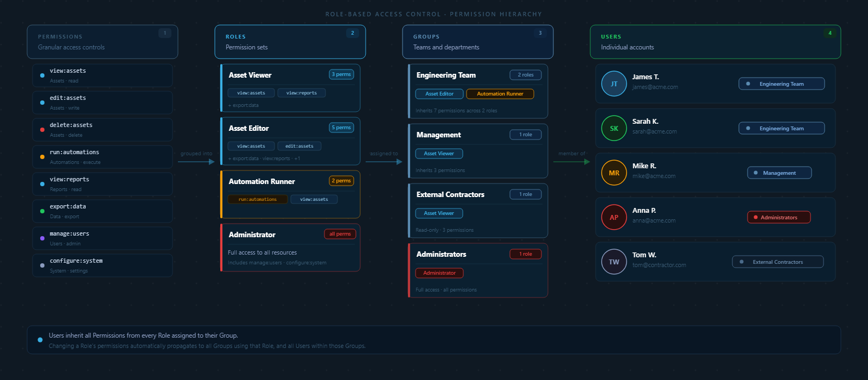The width and height of the screenshot is (868, 380).
Task: Click email tom@contractor.com
Action: [x=659, y=265]
